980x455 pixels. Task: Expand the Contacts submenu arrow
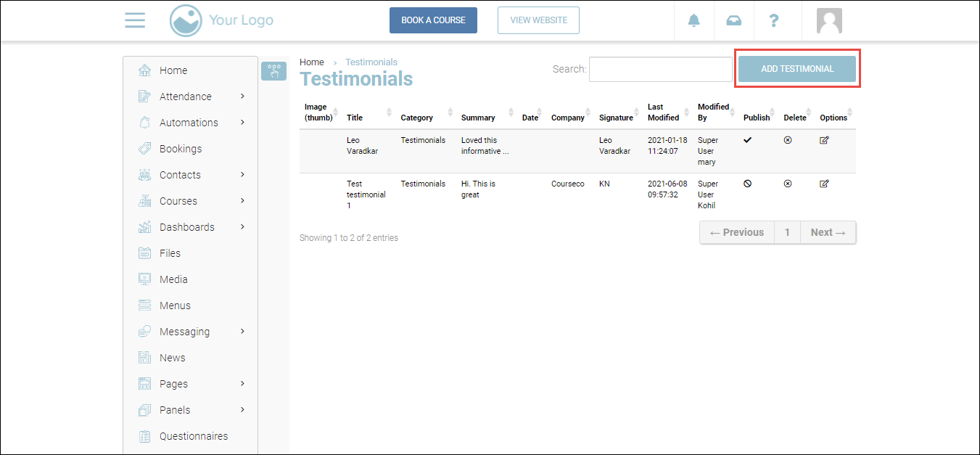(x=242, y=174)
